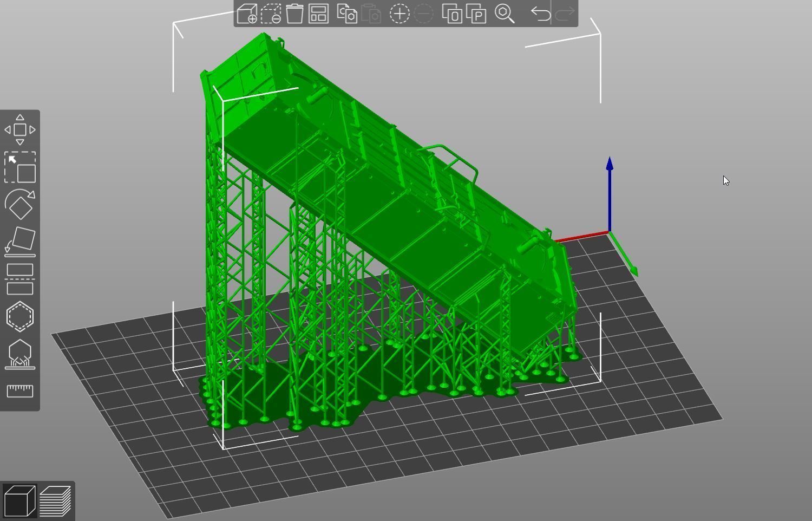Screen dimensions: 812x521
Task: Select the Cut tool
Action: [x=20, y=279]
